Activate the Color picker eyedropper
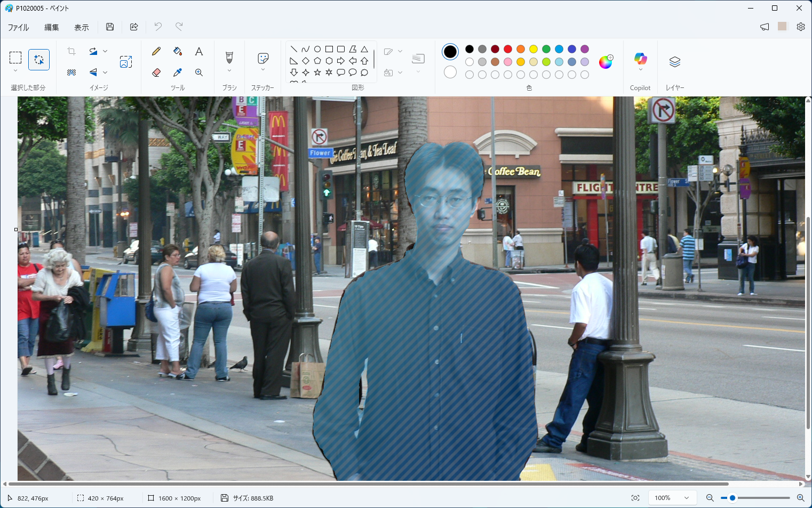 [x=178, y=72]
